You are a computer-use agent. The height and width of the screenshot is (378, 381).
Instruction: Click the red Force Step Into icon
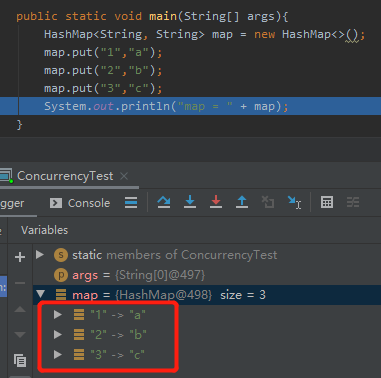coord(216,202)
